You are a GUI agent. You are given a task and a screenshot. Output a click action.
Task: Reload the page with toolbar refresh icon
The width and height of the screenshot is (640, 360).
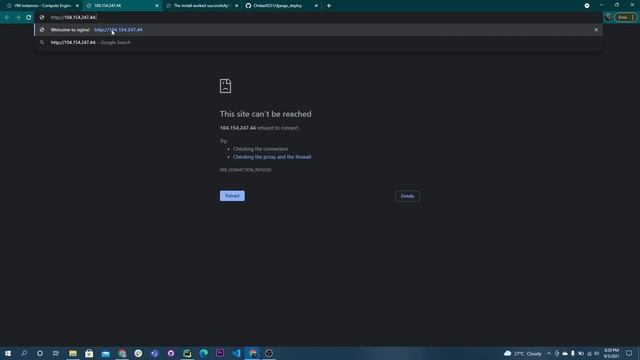coord(29,18)
